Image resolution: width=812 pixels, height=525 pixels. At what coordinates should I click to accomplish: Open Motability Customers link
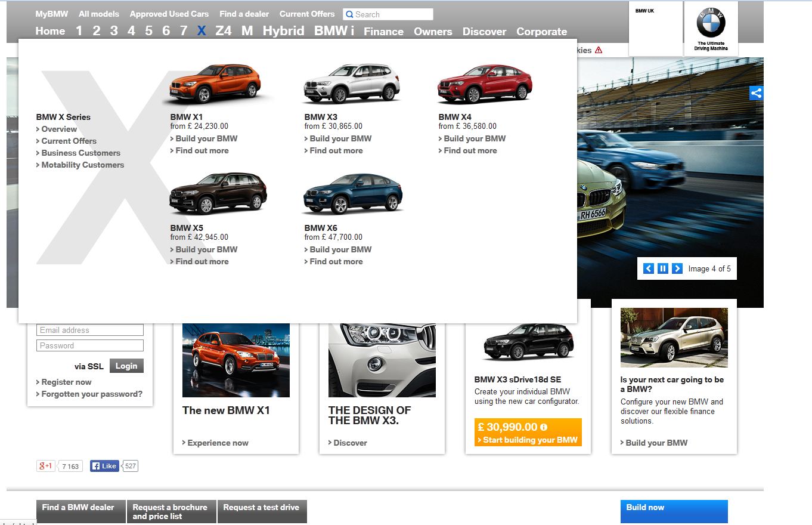[80, 165]
